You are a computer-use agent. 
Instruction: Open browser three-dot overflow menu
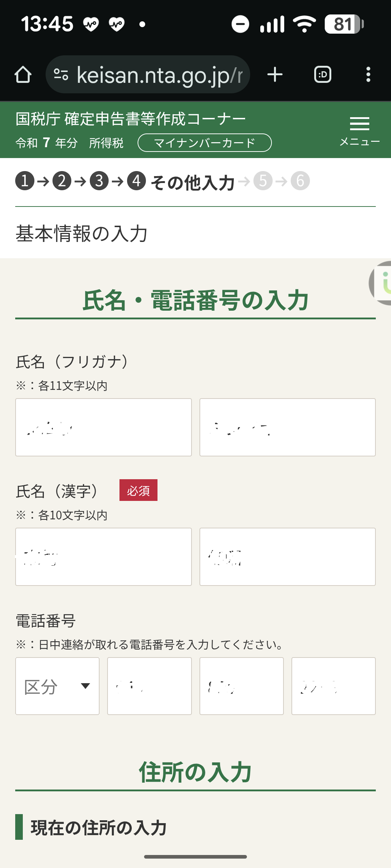point(368,75)
